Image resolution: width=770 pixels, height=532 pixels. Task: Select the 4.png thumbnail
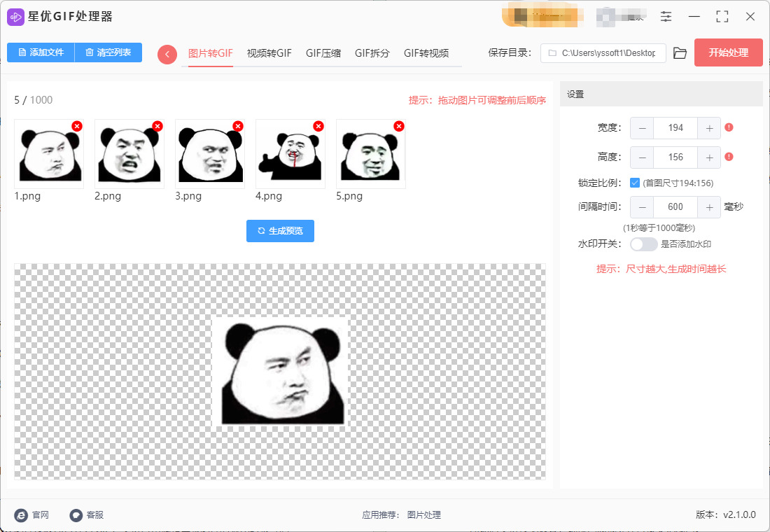(290, 154)
